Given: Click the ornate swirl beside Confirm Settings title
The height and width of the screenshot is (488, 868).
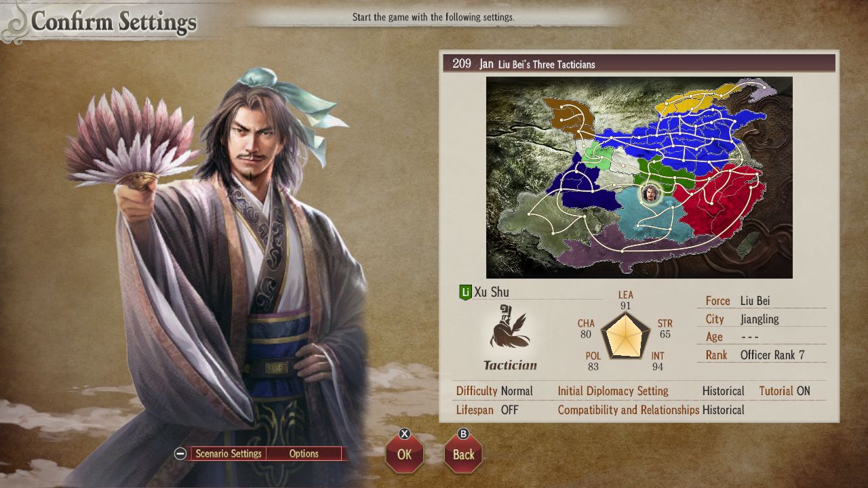Looking at the screenshot, I should (15, 22).
